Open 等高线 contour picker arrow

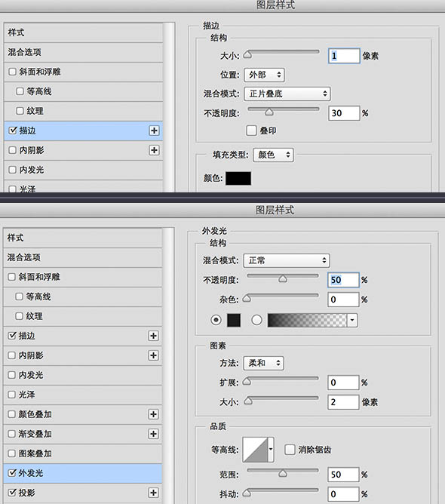271,450
